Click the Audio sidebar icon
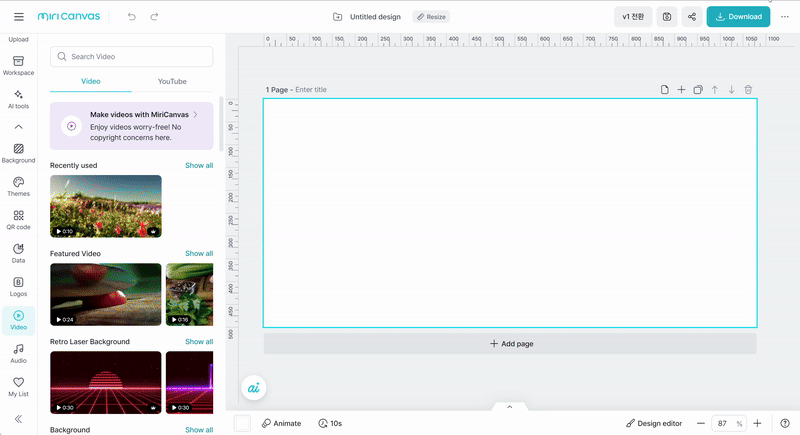 point(18,352)
